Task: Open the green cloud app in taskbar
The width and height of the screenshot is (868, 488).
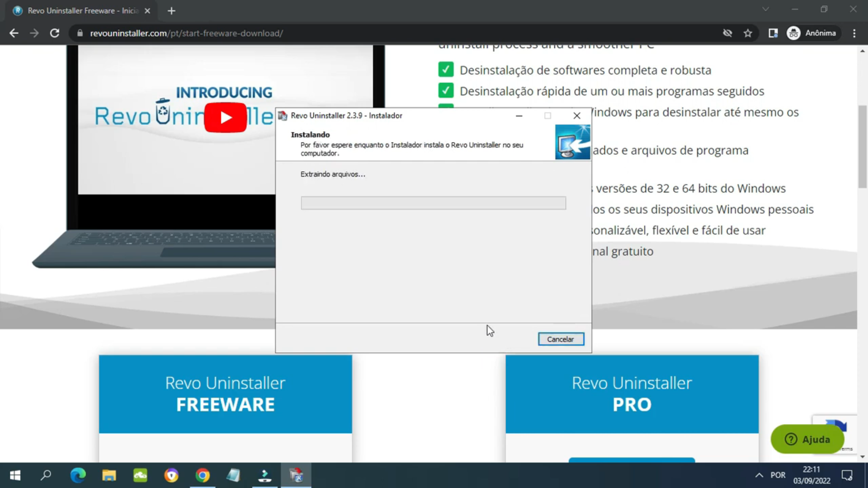Action: [x=140, y=475]
